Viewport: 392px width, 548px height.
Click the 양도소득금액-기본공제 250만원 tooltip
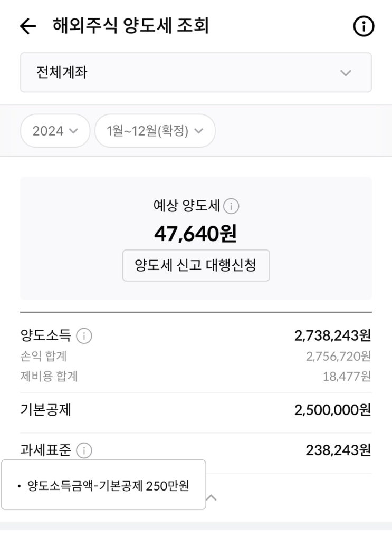click(103, 485)
